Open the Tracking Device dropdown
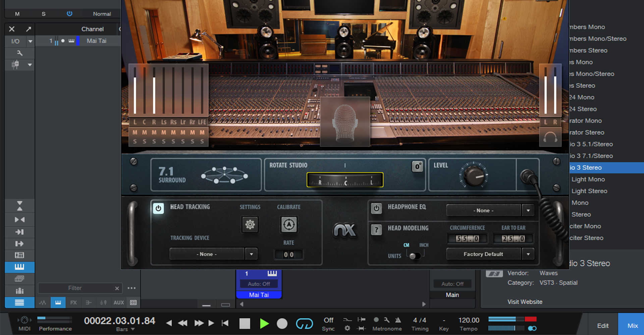This screenshot has height=335, width=644. coord(251,254)
